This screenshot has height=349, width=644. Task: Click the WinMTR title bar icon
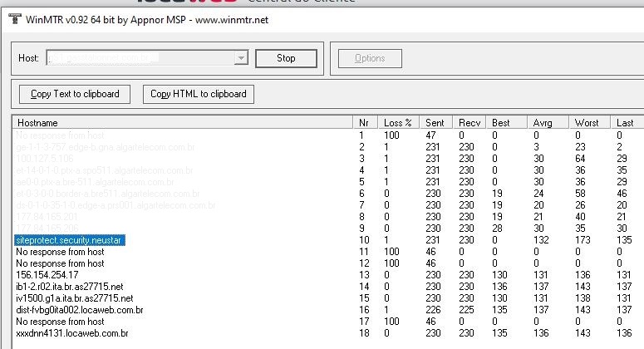pyautogui.click(x=15, y=19)
